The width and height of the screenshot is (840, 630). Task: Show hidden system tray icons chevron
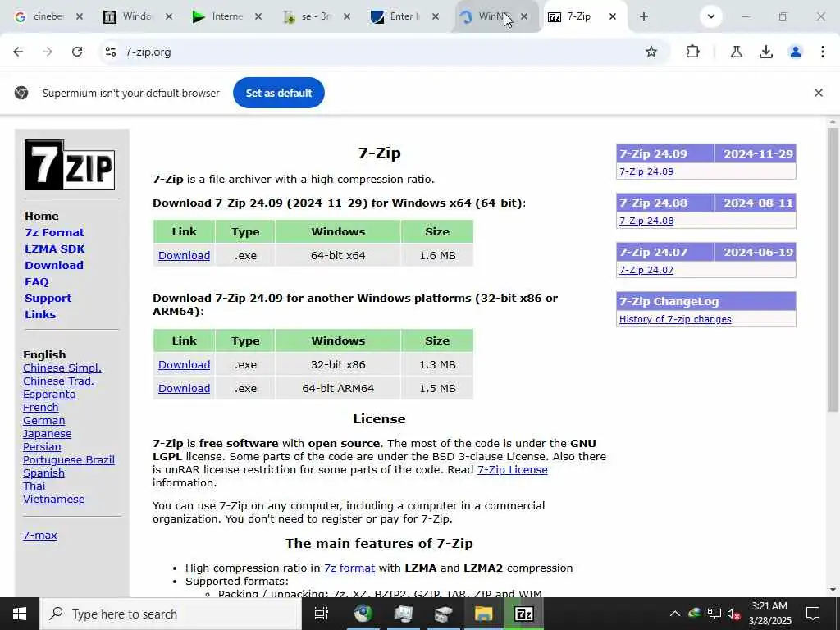(675, 614)
